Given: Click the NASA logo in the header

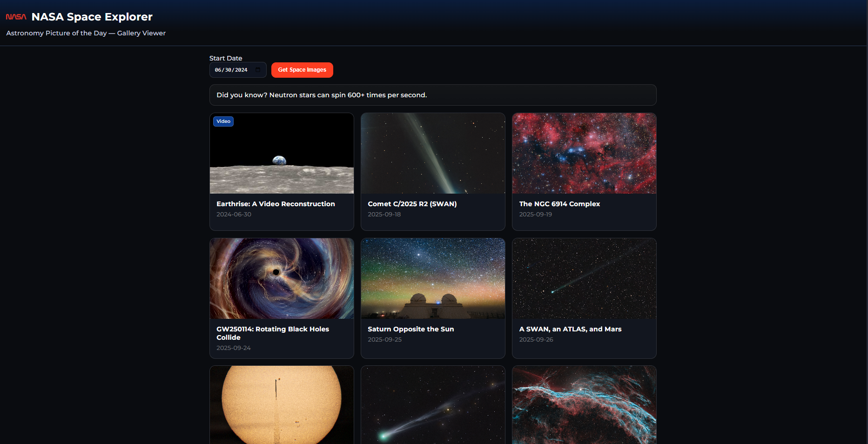Looking at the screenshot, I should point(16,17).
